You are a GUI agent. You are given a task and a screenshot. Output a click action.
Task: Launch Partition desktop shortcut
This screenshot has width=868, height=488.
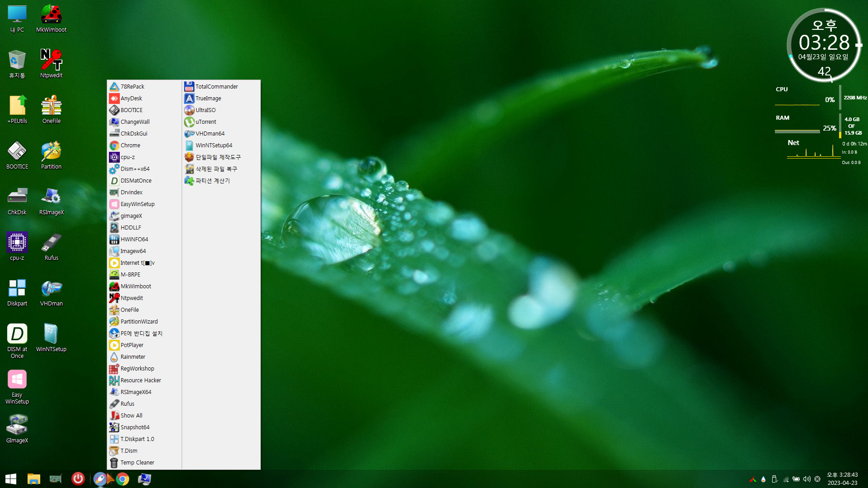click(51, 155)
